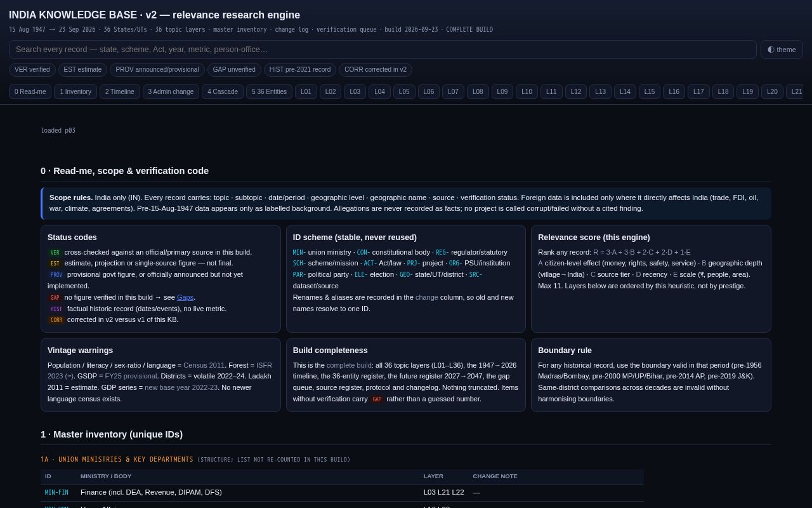This screenshot has height=508, width=812.
Task: Follow the Gaps link in Status codes
Action: 185,297
